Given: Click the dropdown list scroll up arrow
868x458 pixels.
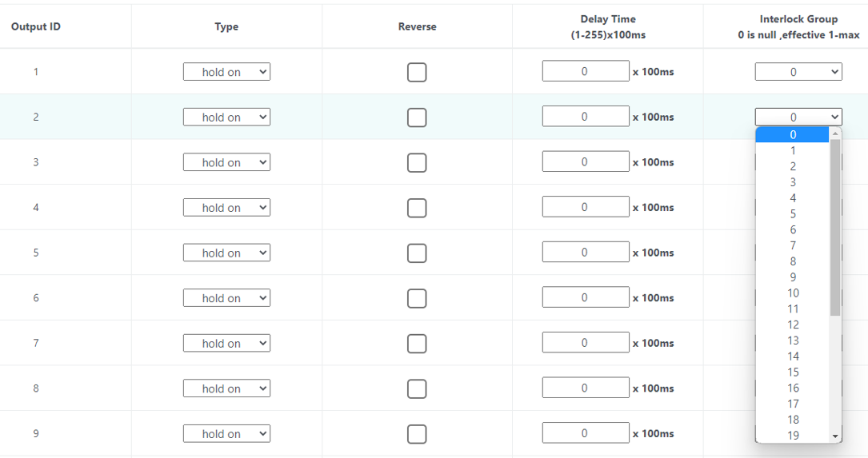Looking at the screenshot, I should [835, 133].
